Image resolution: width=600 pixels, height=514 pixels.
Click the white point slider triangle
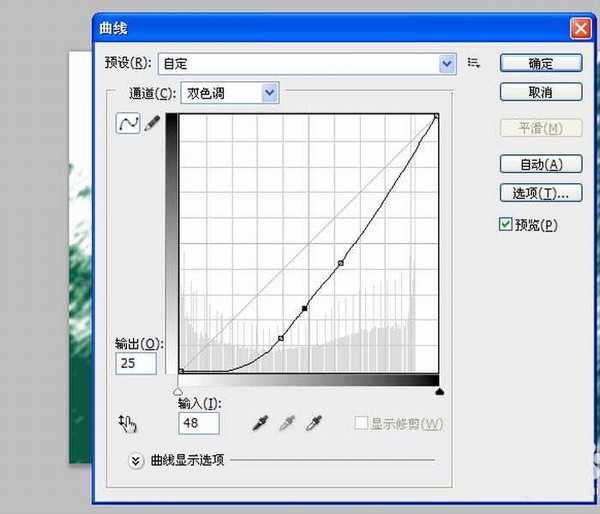coord(438,393)
